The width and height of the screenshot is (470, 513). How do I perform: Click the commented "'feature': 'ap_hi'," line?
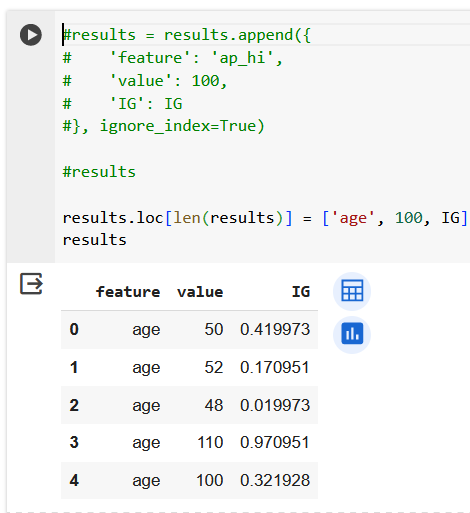(173, 58)
